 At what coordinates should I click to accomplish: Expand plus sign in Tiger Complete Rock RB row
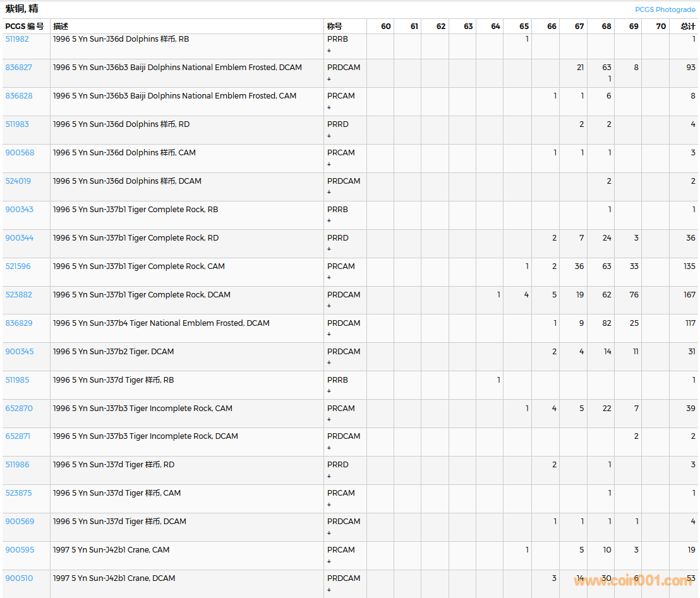(329, 221)
